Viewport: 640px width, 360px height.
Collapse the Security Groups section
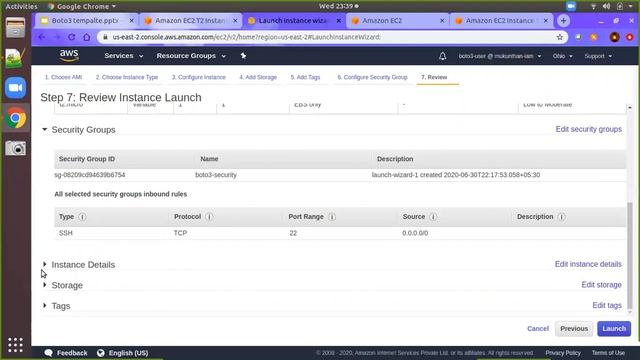tap(44, 129)
